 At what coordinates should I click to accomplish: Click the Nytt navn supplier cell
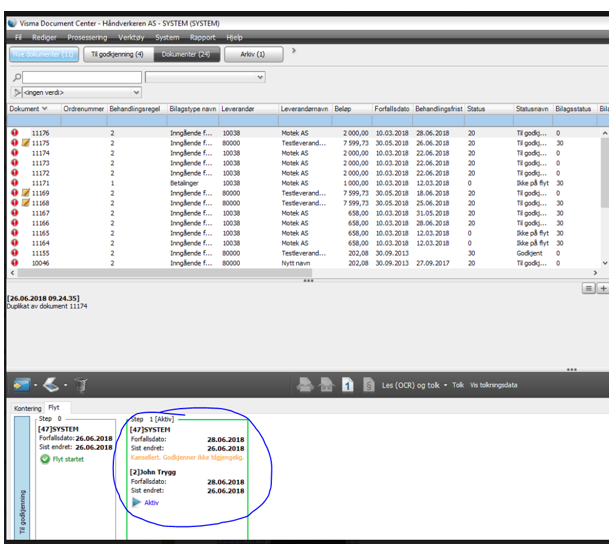[296, 263]
